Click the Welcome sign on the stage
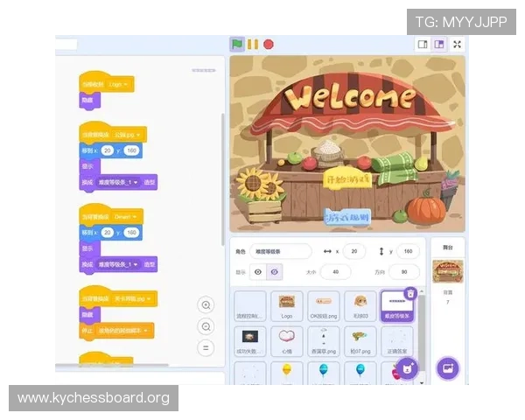525x420 pixels. pos(350,96)
